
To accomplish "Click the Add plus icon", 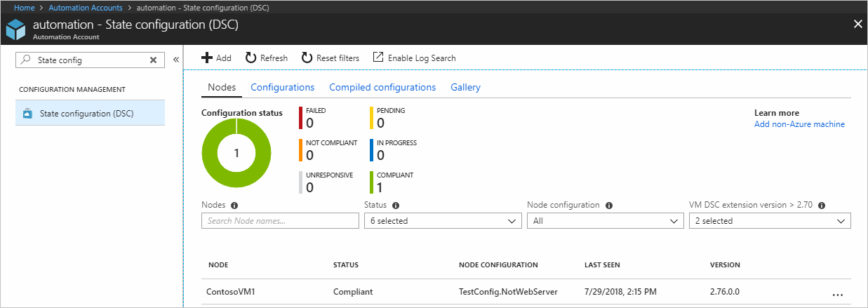I will 207,58.
